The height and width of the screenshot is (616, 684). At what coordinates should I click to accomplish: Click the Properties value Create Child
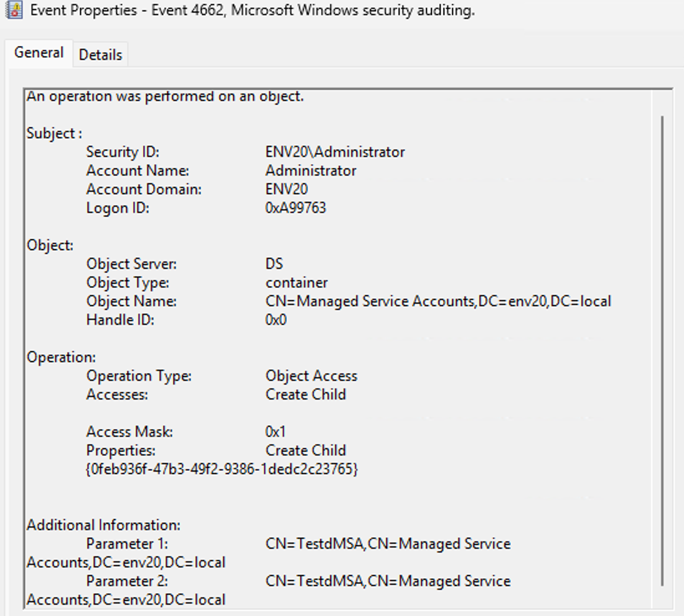pos(306,450)
